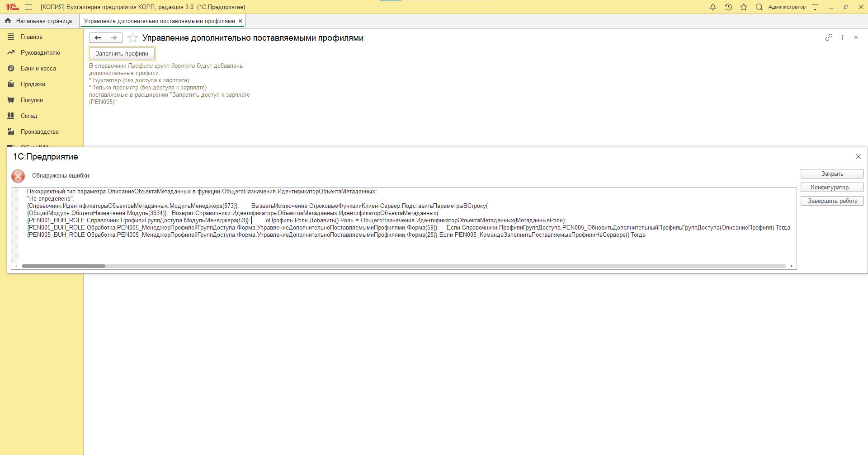The height and width of the screenshot is (455, 868).
Task: Click the Обнаружены ошибки: label
Action: (x=61, y=176)
